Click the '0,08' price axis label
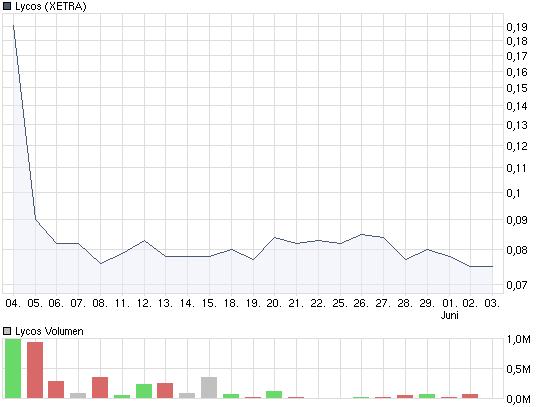 [517, 250]
